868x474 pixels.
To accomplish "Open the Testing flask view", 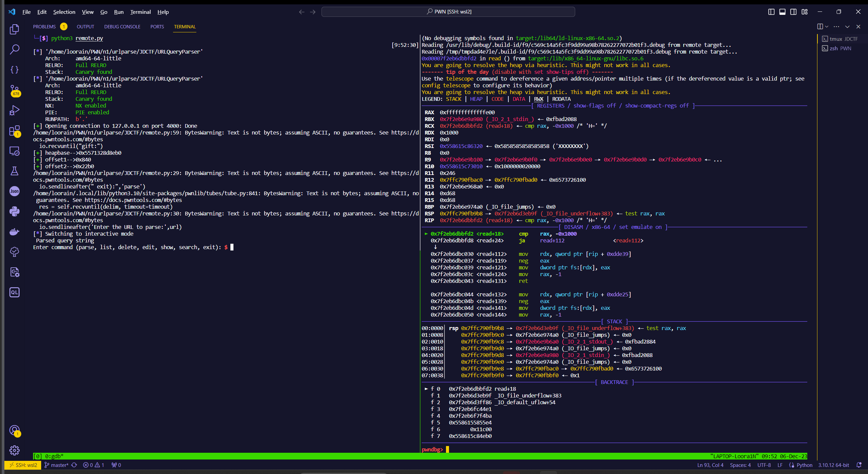I will click(x=15, y=171).
